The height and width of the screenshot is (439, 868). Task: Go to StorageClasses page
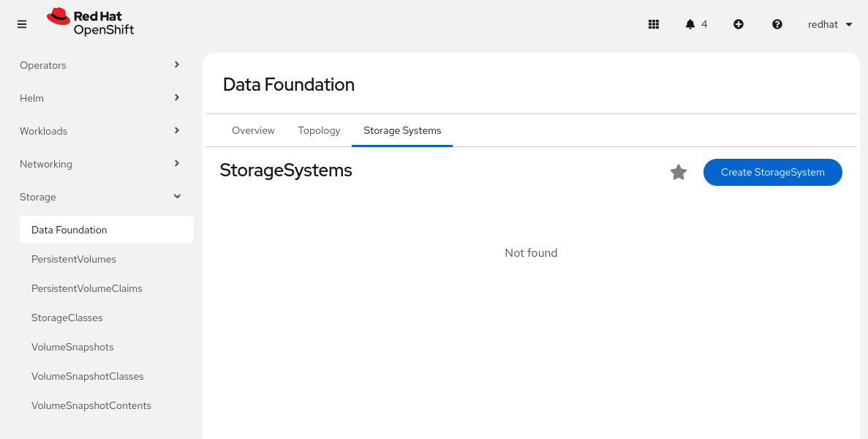[x=67, y=318]
